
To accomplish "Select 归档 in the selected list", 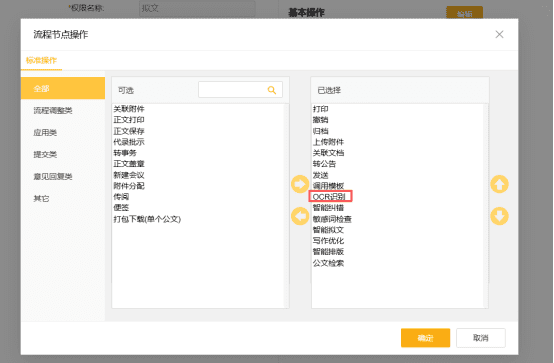I will [x=320, y=131].
